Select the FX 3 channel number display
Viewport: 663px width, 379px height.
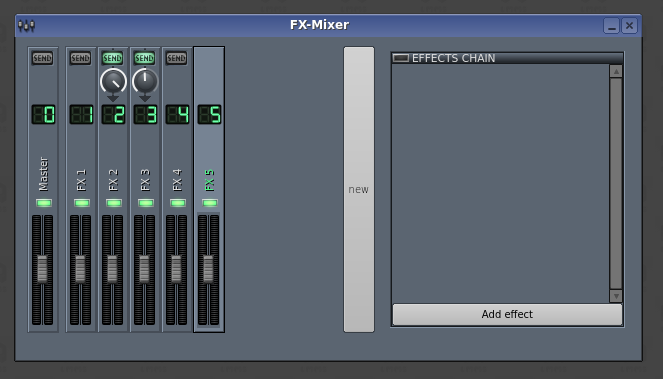[145, 115]
